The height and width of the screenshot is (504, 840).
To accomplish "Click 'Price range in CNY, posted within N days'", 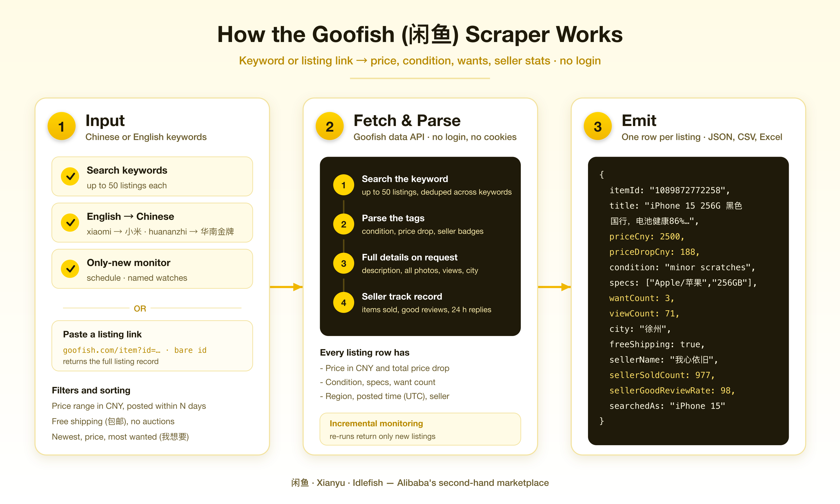I will coord(129,406).
